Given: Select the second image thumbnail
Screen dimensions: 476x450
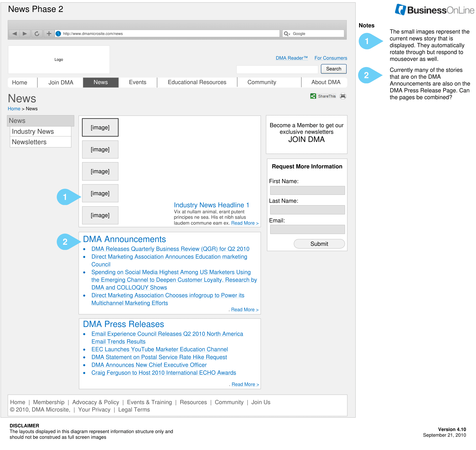Looking at the screenshot, I should coord(100,149).
